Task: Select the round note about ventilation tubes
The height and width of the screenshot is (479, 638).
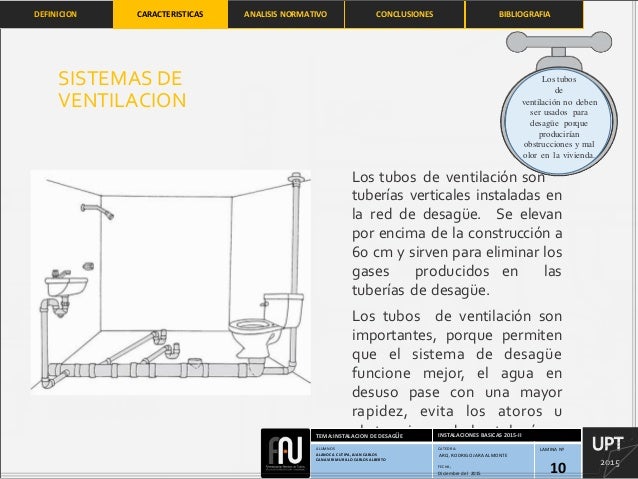Action: [x=559, y=121]
